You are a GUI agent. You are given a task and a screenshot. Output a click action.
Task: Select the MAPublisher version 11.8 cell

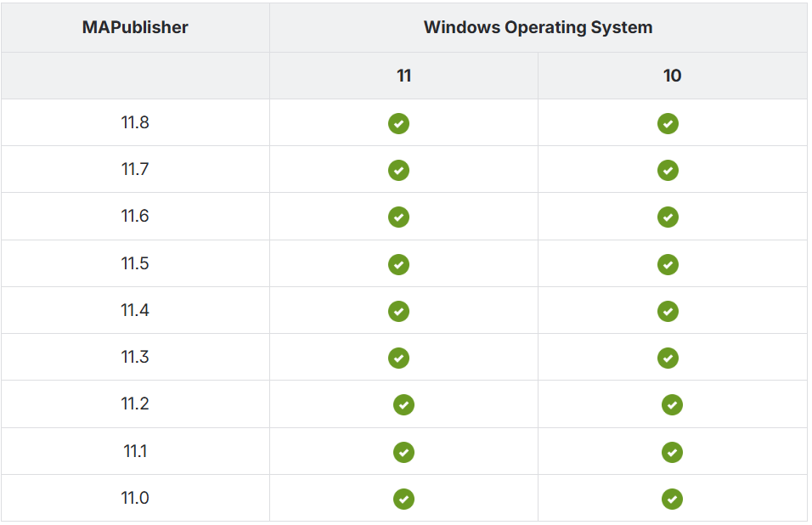pos(135,122)
